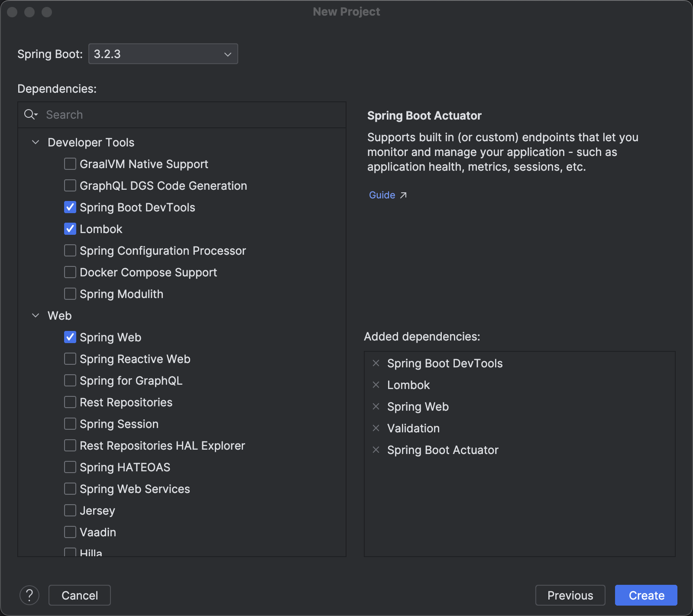This screenshot has width=693, height=616.
Task: Check the Jersey dependency
Action: point(70,510)
